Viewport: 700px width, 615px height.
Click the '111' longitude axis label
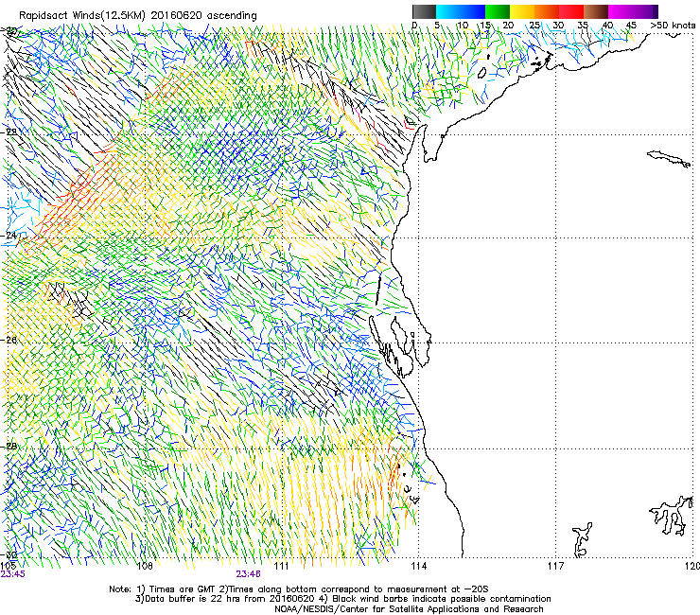(x=281, y=566)
